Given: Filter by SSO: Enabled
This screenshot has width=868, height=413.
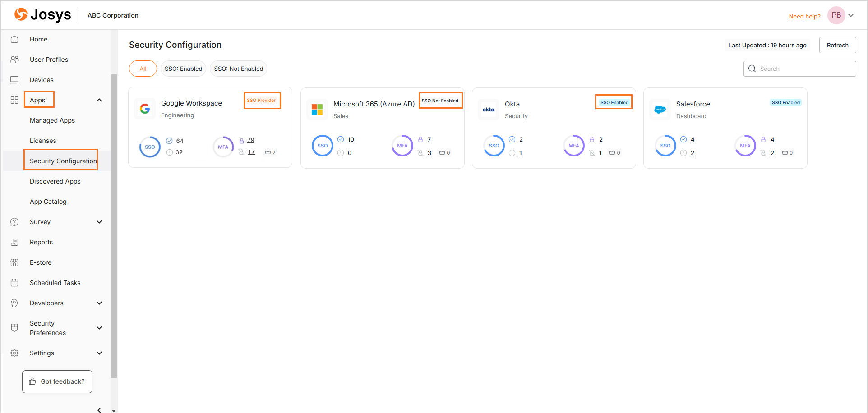Looking at the screenshot, I should coord(183,69).
